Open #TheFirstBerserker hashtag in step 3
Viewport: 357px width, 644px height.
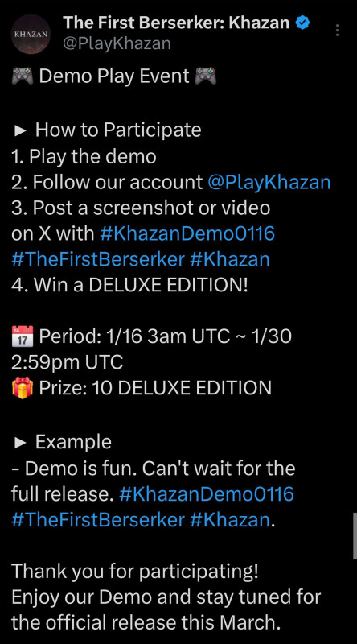click(98, 260)
